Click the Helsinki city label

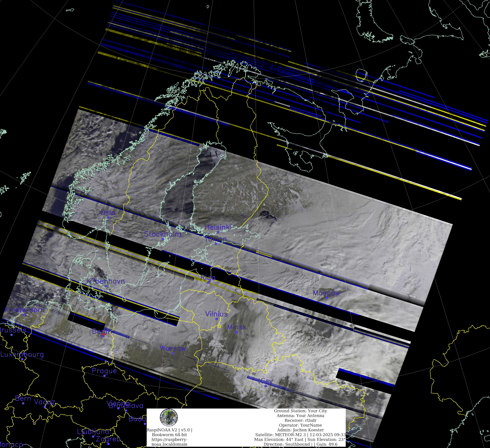point(218,227)
